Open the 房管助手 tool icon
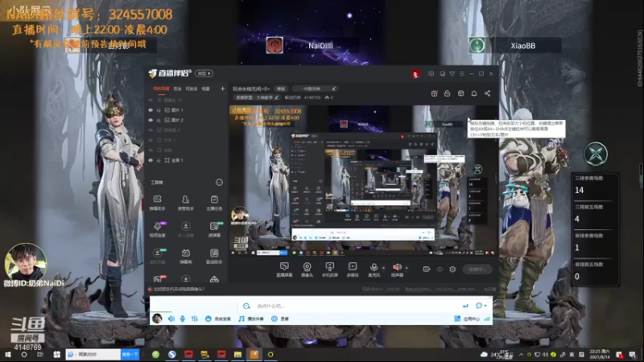The height and width of the screenshot is (362, 644). pos(185,203)
